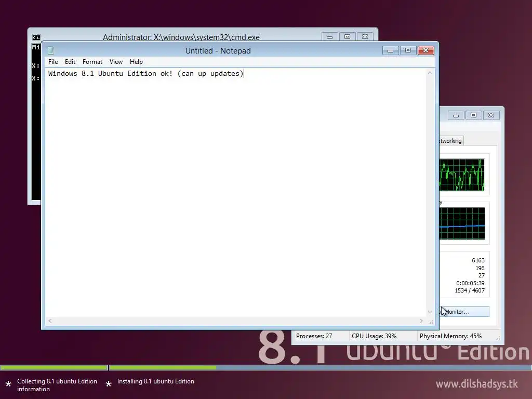This screenshot has height=399, width=532.
Task: Minimize the Notepad window
Action: pos(391,50)
